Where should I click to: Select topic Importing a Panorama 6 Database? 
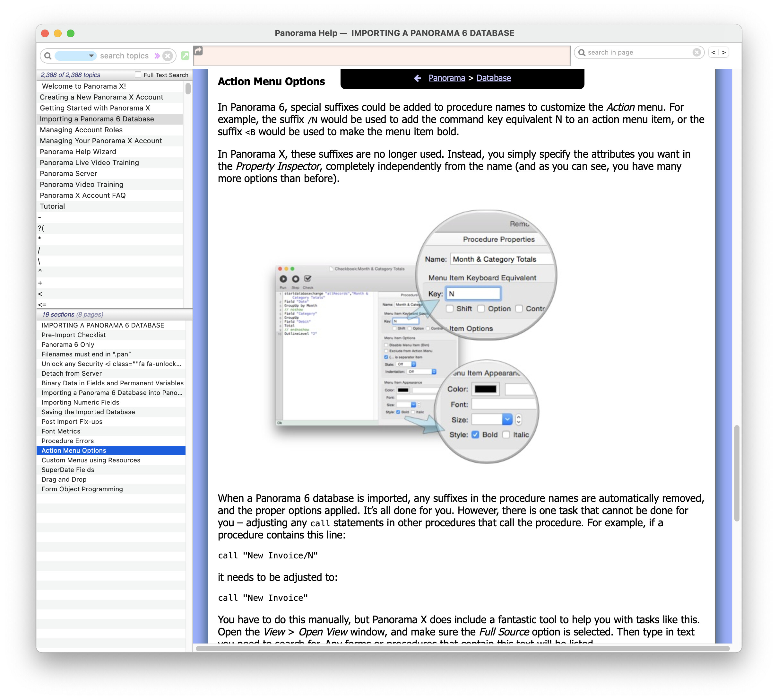point(110,119)
